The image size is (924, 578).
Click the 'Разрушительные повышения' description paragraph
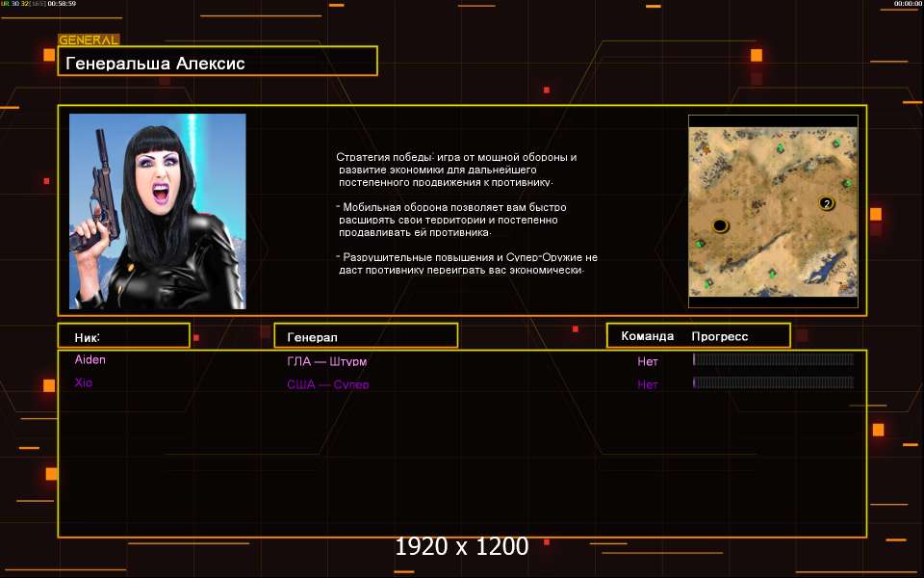click(467, 264)
